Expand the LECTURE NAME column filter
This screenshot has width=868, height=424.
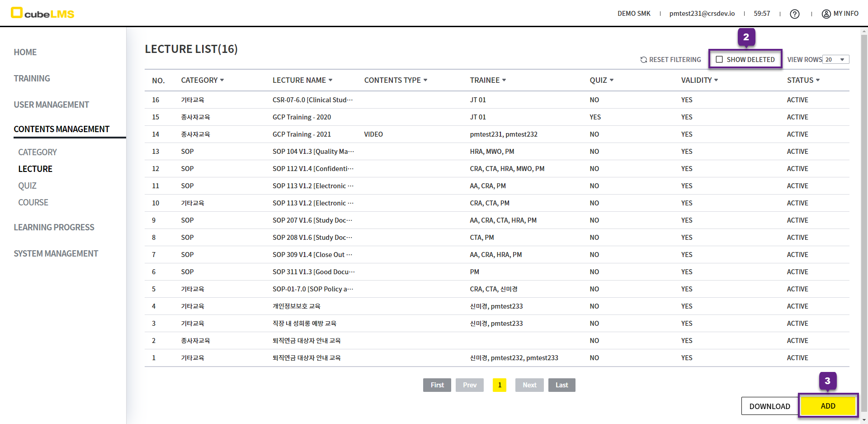point(330,80)
